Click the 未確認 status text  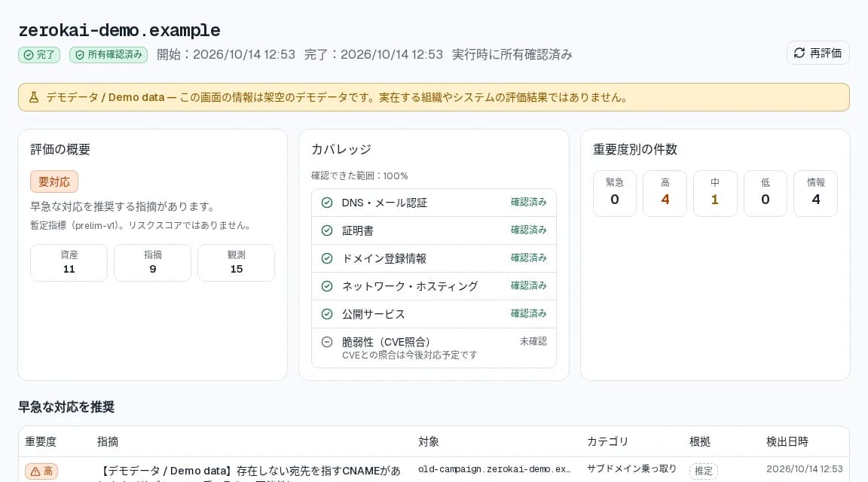pyautogui.click(x=533, y=341)
